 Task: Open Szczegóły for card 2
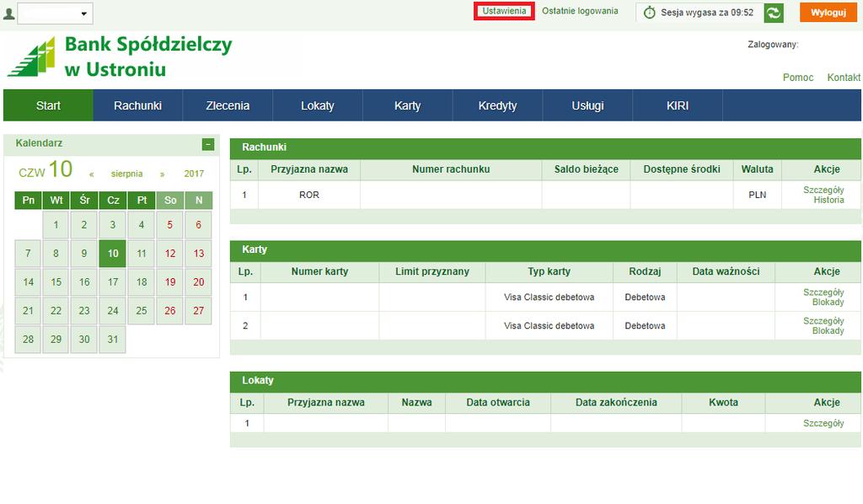[823, 321]
